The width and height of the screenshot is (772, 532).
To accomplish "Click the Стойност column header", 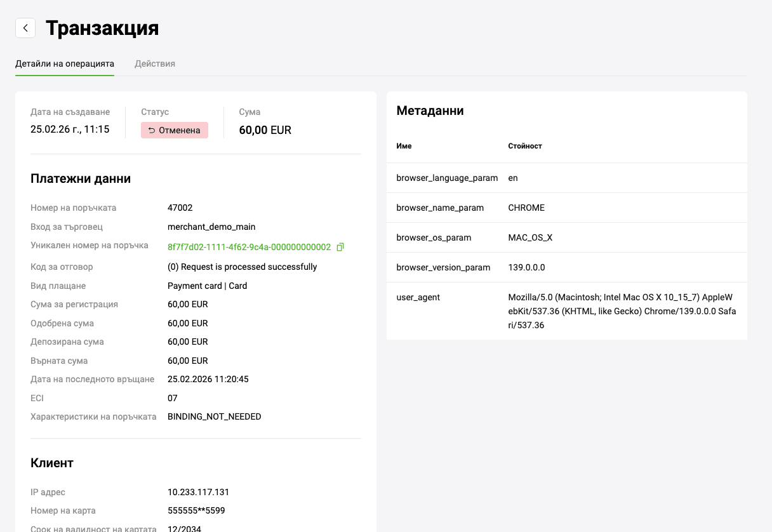I will [x=525, y=146].
